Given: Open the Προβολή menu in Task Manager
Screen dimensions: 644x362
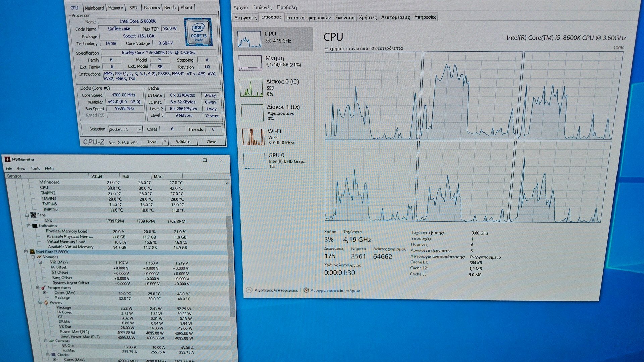Looking at the screenshot, I should coord(287,7).
